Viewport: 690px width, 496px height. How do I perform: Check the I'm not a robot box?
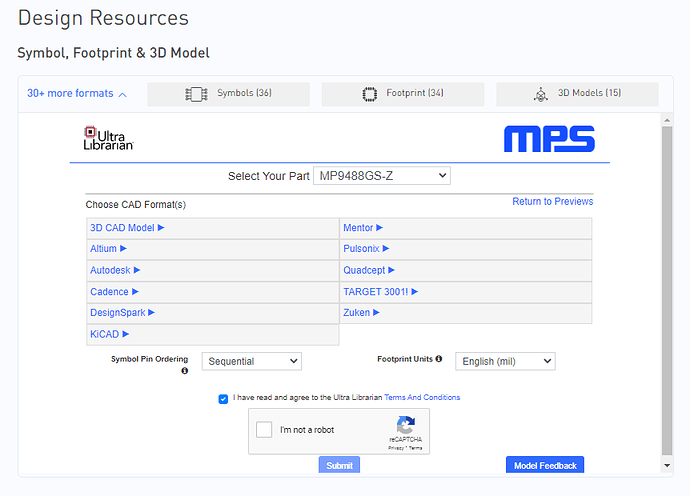point(264,430)
